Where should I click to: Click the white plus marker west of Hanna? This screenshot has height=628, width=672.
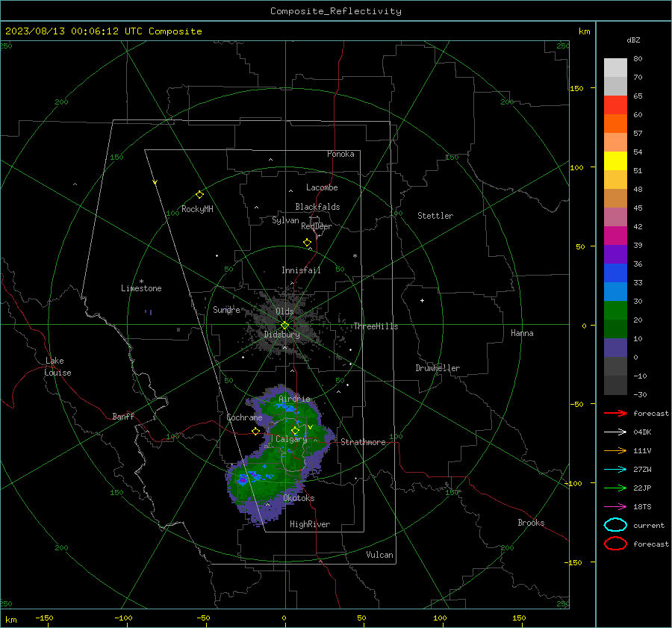[x=422, y=300]
